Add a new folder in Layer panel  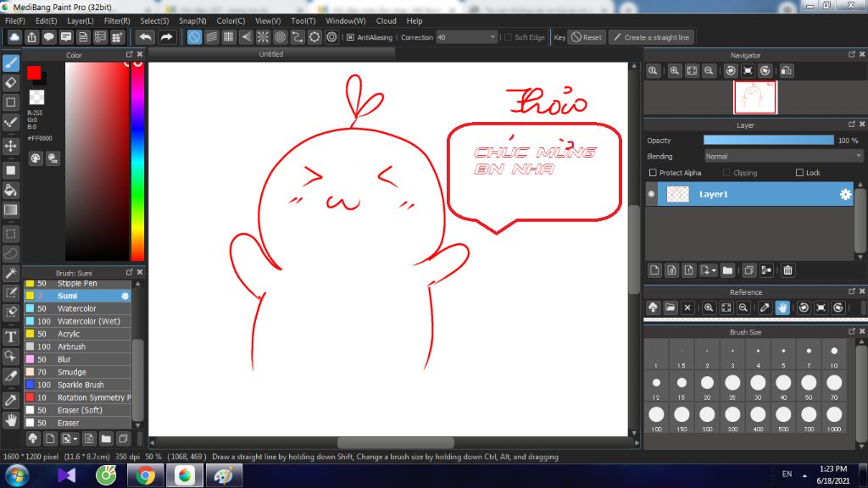[727, 270]
